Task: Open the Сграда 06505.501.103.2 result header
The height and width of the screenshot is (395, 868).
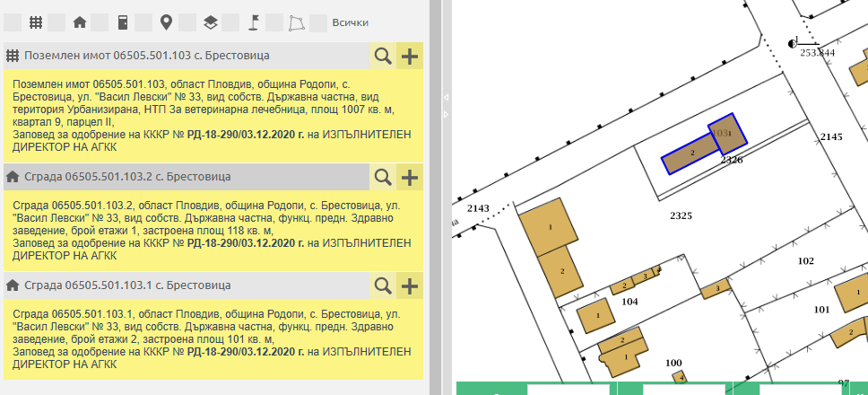Action: coord(126,177)
